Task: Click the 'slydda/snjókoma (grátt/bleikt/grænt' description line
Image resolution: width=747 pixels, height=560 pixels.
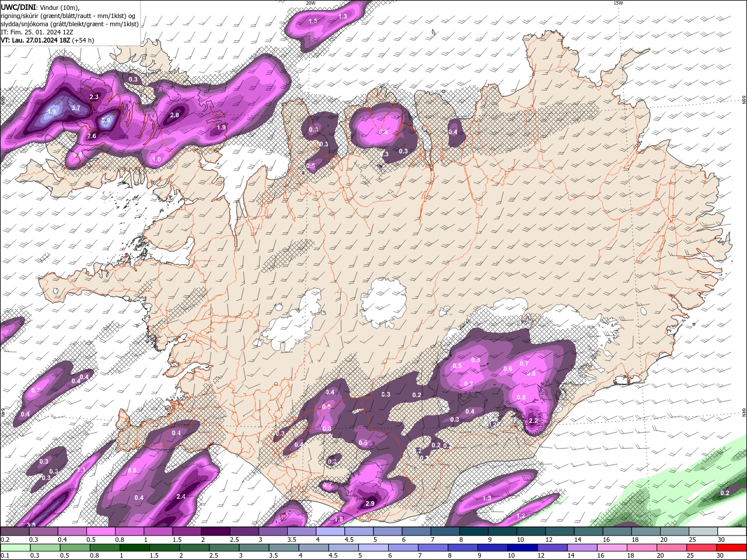Action: click(69, 23)
